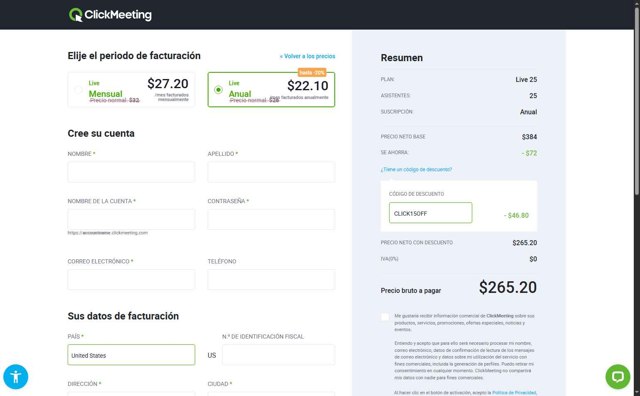Image resolution: width=640 pixels, height=396 pixels.
Task: Click the Contraseña password field
Action: point(271,219)
